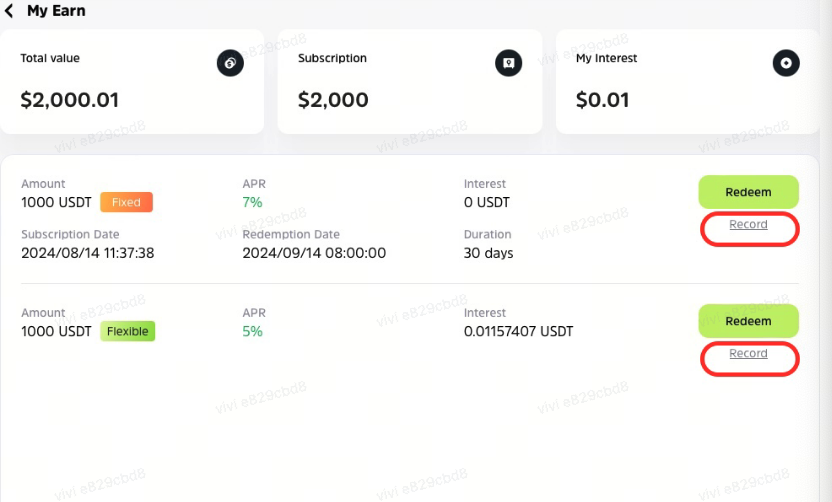
Task: Click the $0.01 My Interest amount
Action: pos(603,100)
